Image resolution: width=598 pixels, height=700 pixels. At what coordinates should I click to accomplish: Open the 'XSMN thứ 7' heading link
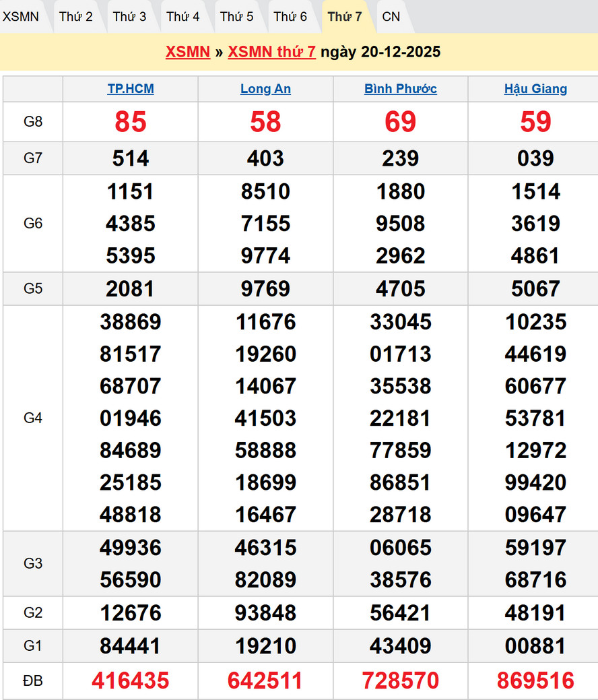click(271, 52)
